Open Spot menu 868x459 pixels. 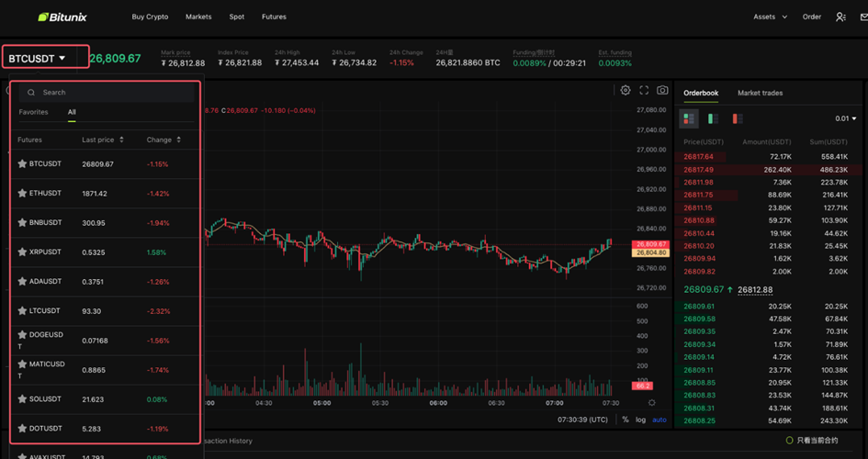coord(237,17)
